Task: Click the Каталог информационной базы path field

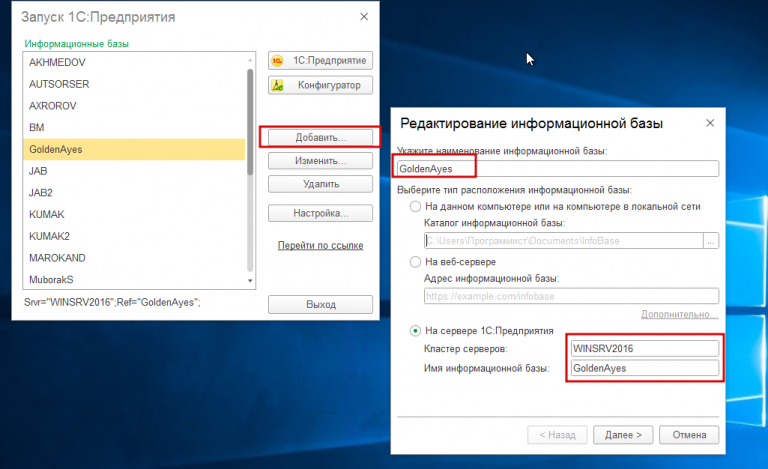Action: 564,240
